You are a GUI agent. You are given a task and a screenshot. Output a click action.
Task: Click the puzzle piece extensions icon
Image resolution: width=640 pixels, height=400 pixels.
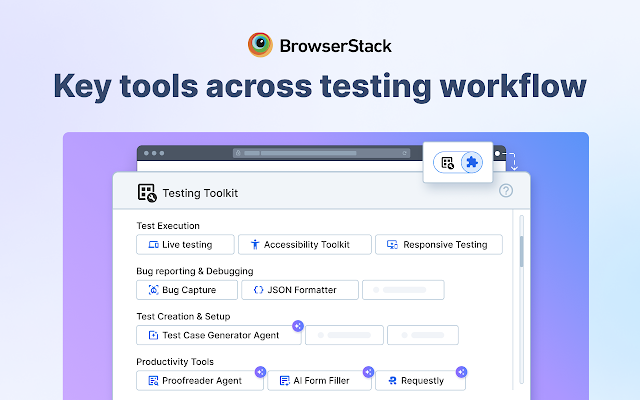coord(472,162)
